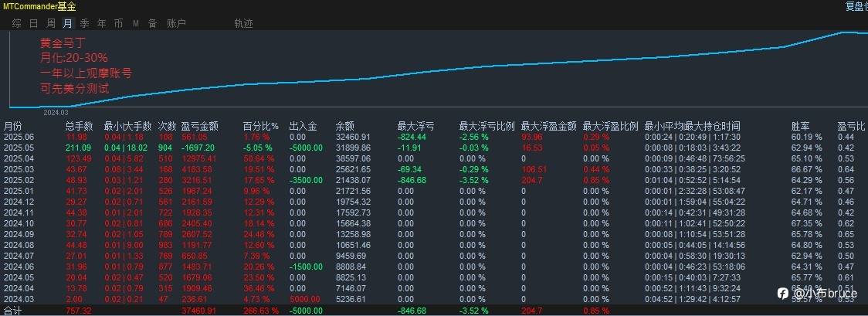
Task: Switch to the 综 summary tab
Action: (17, 23)
